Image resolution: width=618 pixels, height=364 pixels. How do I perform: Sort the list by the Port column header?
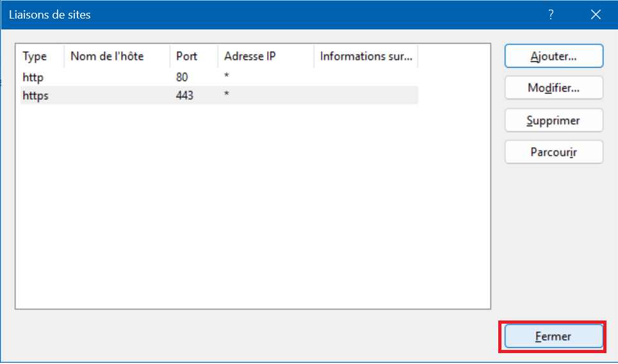pyautogui.click(x=187, y=56)
